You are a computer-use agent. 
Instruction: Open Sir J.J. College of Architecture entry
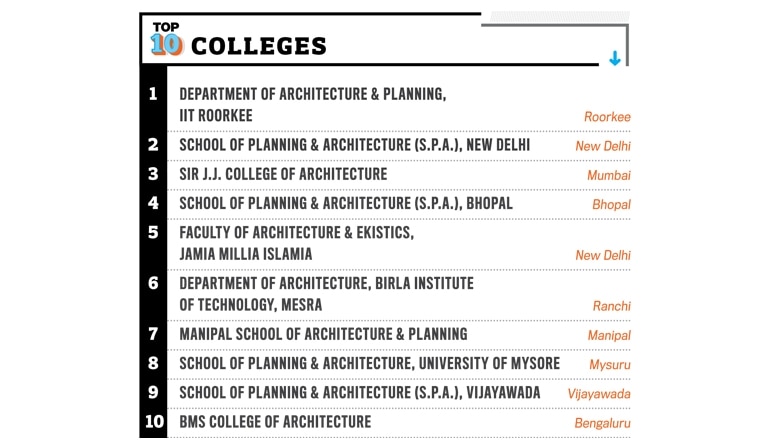coord(283,174)
